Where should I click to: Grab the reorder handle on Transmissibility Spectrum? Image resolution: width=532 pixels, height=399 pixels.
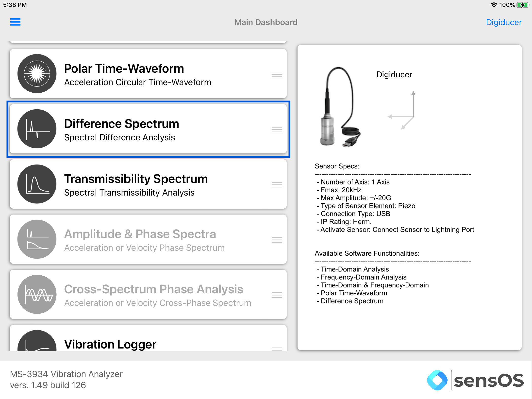pos(277,185)
